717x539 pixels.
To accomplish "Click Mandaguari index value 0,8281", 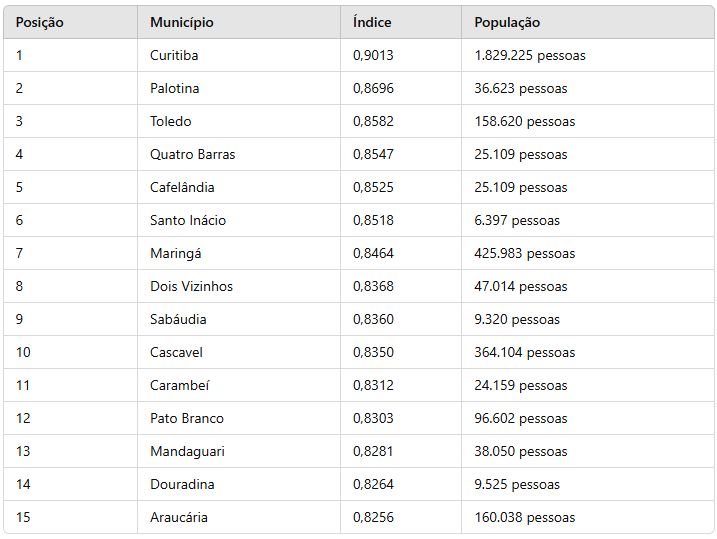I will [373, 451].
